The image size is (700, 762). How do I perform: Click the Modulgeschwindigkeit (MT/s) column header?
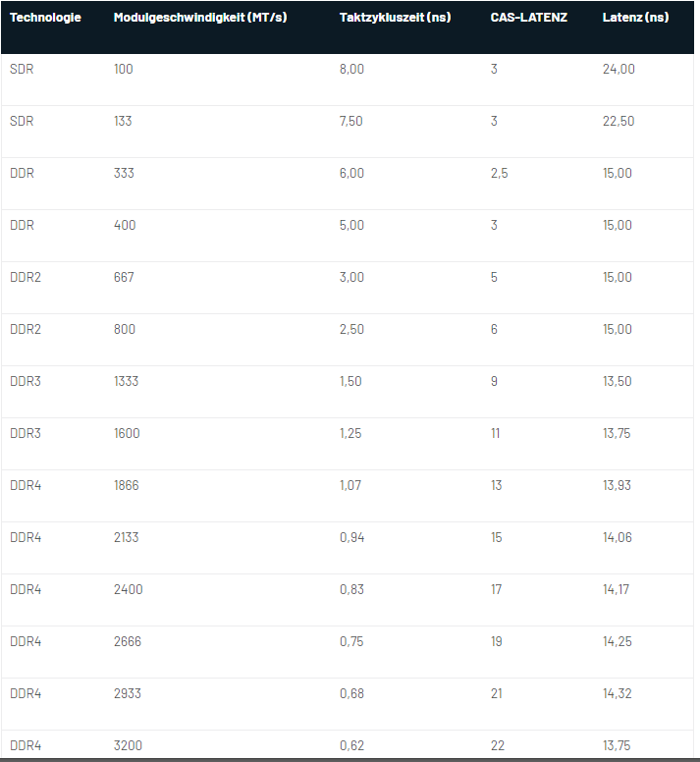click(x=200, y=18)
